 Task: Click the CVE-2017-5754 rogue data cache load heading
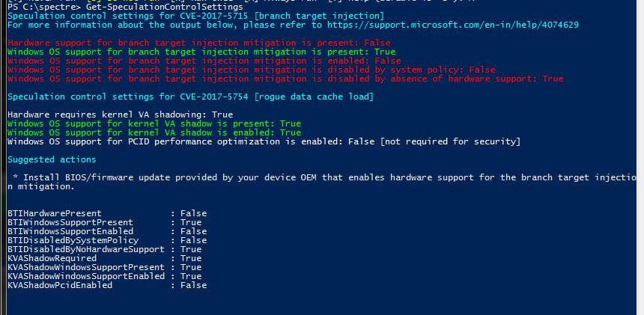click(x=190, y=97)
